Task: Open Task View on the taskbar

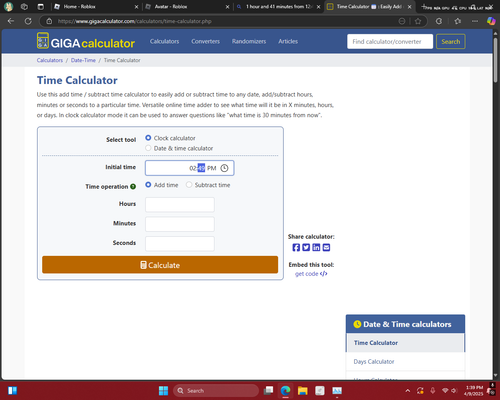Action: 268,391
